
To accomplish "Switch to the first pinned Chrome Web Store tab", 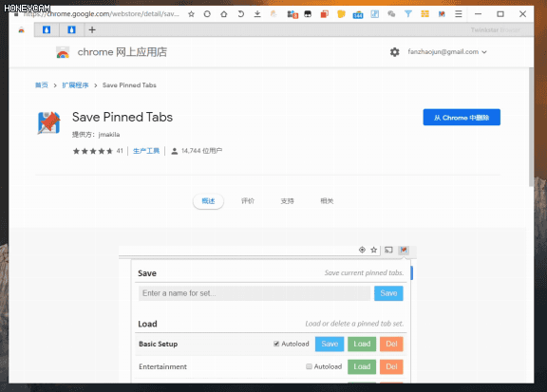I will (x=22, y=30).
